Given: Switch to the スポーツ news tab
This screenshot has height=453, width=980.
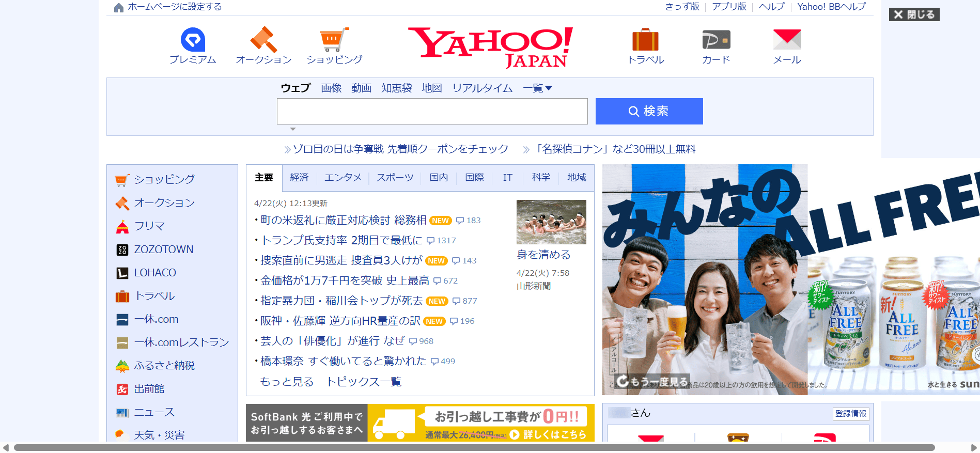Looking at the screenshot, I should pyautogui.click(x=395, y=178).
